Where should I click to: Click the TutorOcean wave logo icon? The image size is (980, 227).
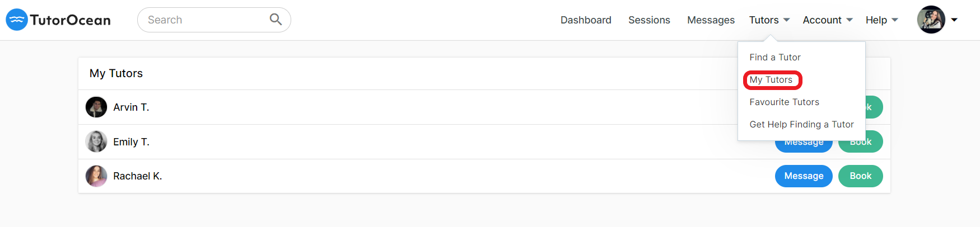(17, 20)
